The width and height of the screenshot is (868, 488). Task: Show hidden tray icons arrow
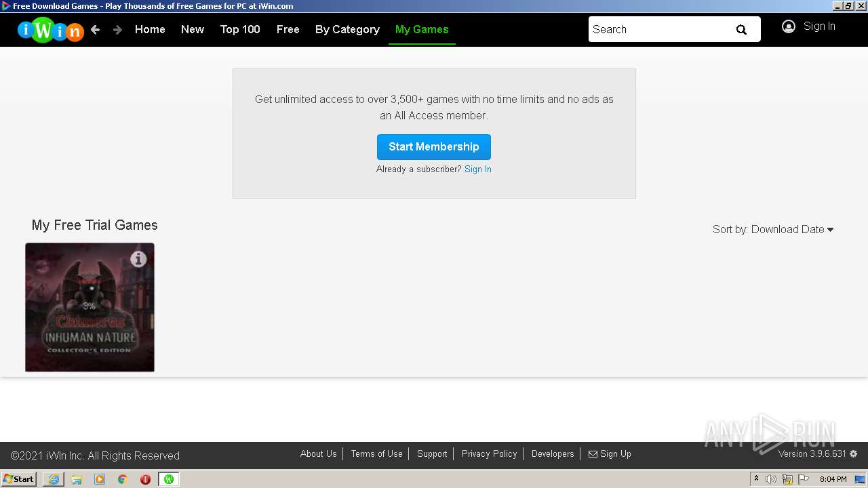coord(756,479)
